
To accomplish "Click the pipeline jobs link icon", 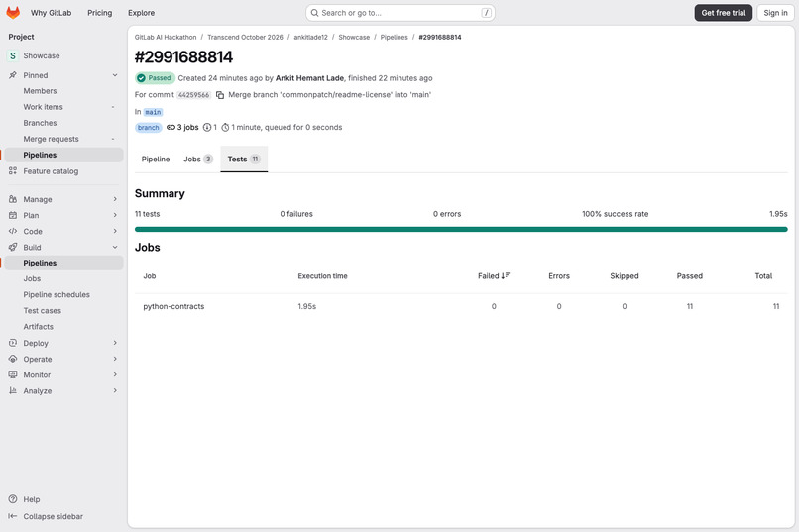I will pyautogui.click(x=171, y=127).
